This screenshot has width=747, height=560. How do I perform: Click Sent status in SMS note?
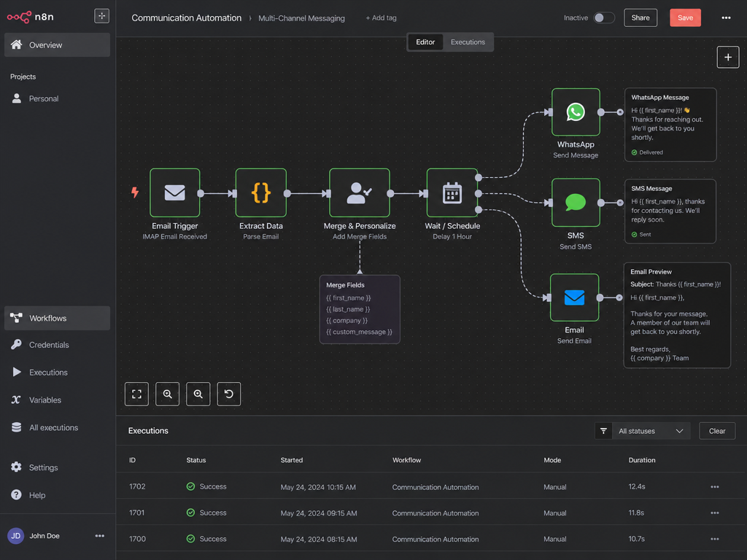click(641, 234)
